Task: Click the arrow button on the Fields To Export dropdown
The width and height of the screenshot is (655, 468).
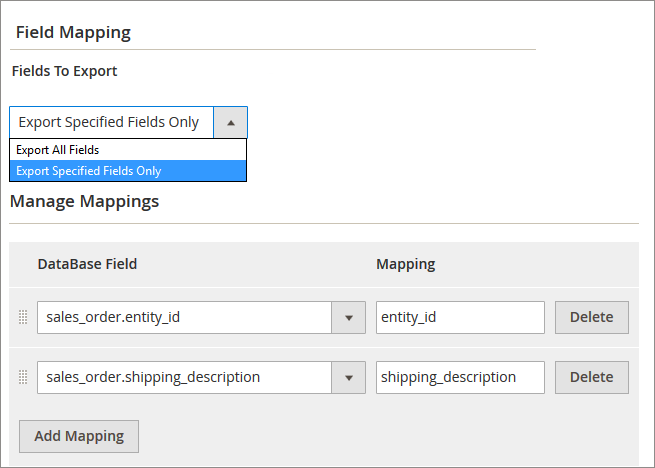Action: coord(230,123)
